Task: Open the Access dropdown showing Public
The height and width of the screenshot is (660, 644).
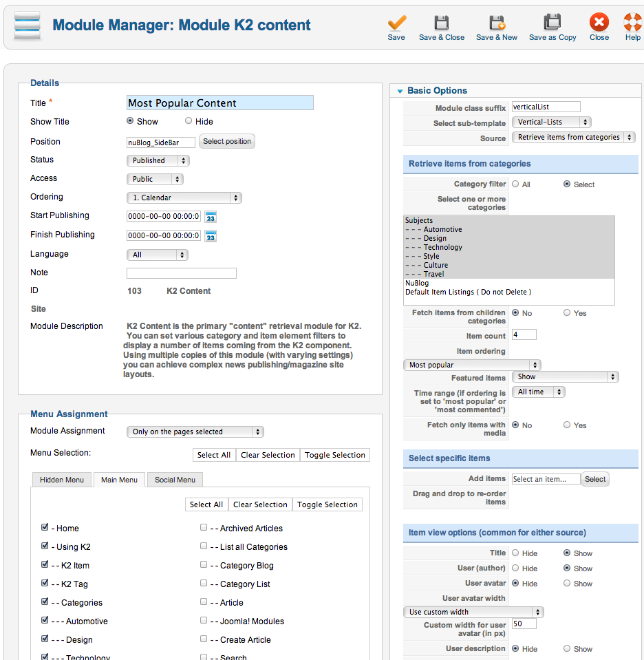Action: (x=155, y=179)
